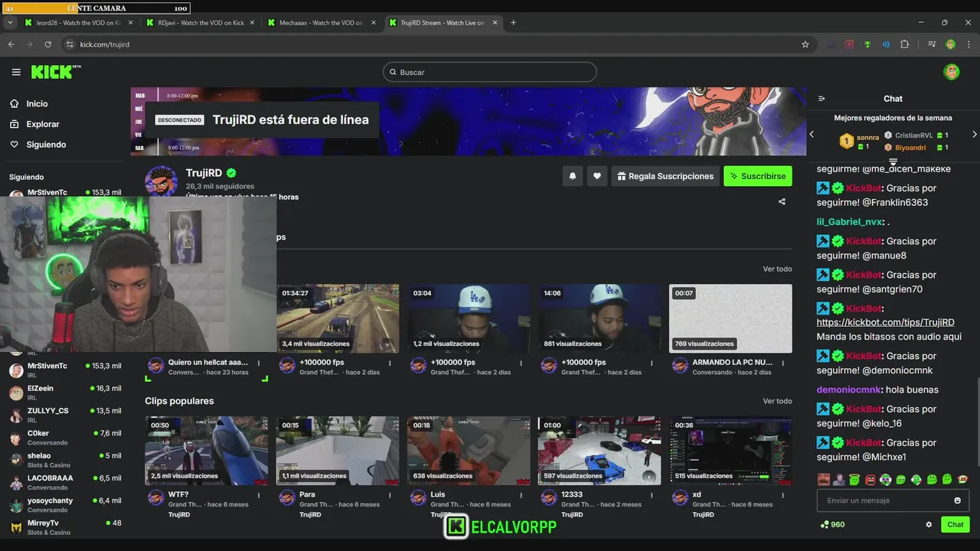The image size is (980, 551).
Task: Bookmark this page with the star
Action: pos(805,44)
